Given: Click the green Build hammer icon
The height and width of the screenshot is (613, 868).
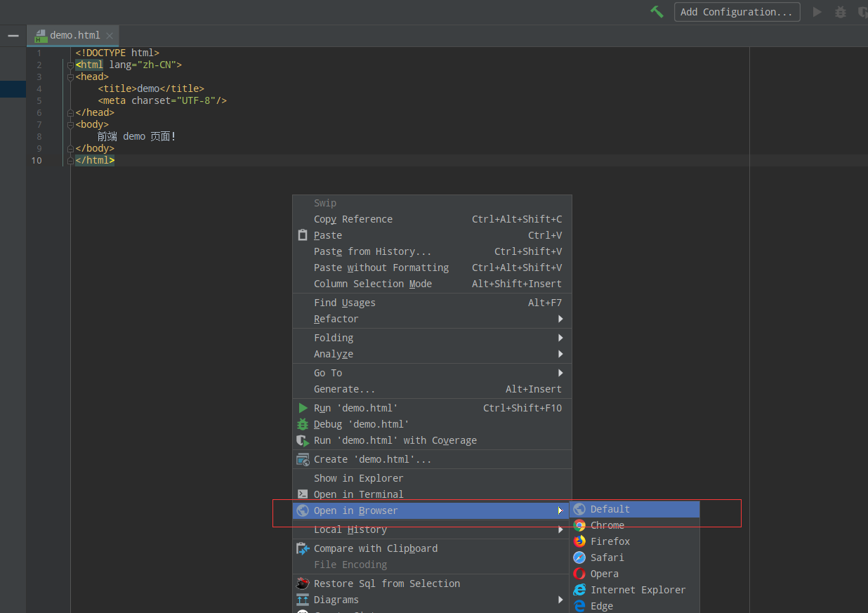Looking at the screenshot, I should [657, 12].
